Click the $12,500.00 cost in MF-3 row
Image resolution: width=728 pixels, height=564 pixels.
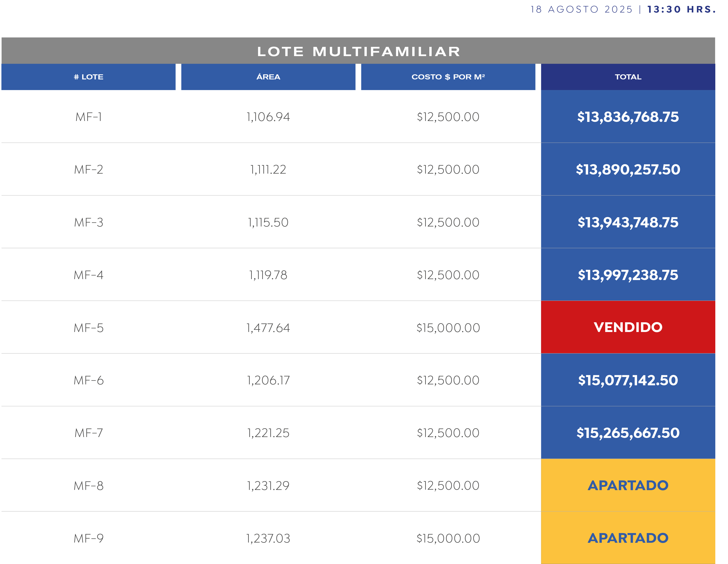coord(448,222)
